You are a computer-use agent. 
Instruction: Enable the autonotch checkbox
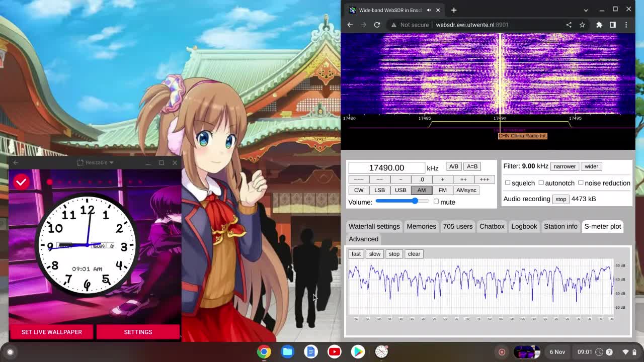pos(541,183)
